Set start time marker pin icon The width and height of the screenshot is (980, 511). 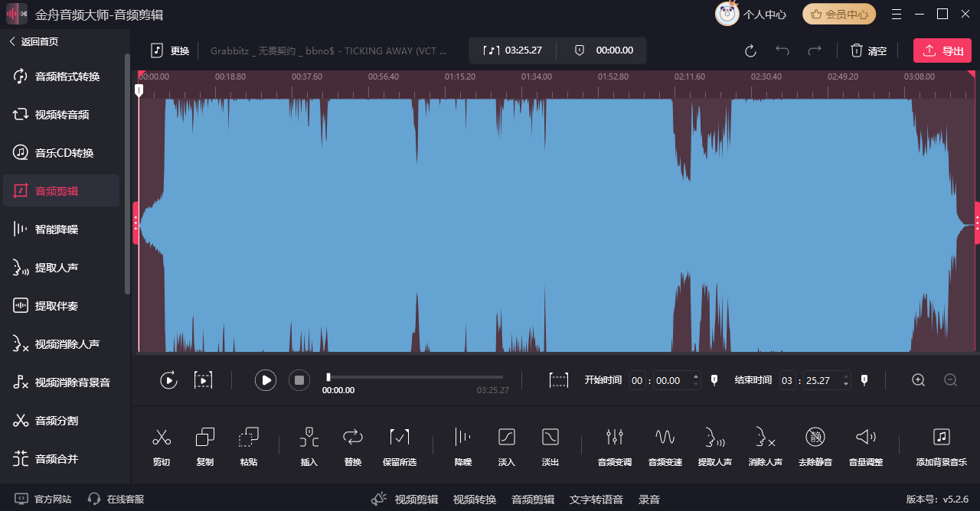(714, 380)
